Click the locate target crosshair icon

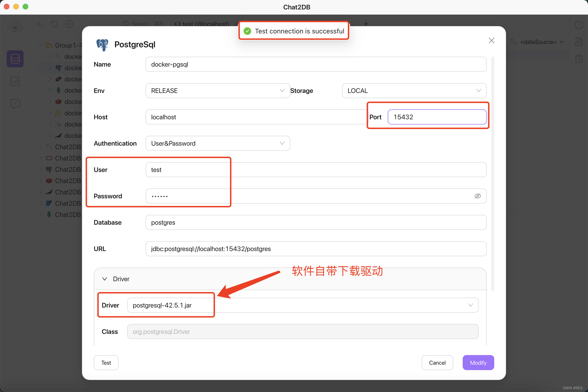click(x=69, y=24)
